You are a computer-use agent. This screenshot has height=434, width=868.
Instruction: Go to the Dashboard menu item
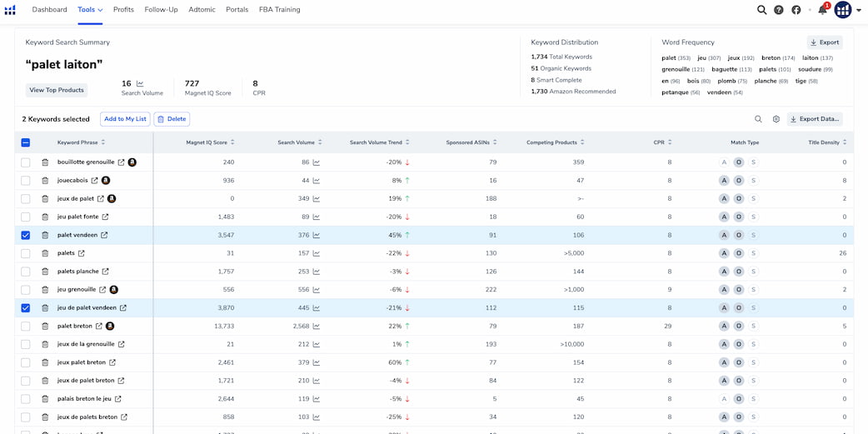(x=49, y=10)
